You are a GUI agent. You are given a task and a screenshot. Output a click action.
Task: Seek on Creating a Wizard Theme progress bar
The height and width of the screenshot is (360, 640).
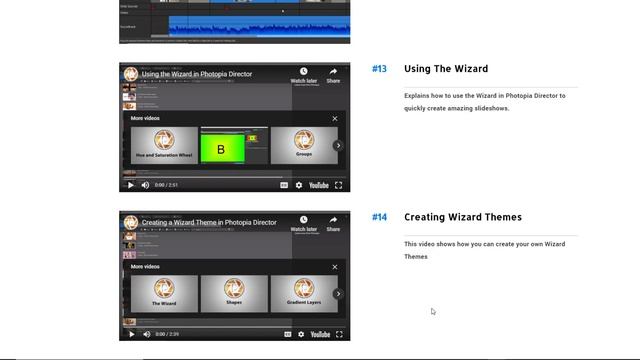tap(235, 326)
